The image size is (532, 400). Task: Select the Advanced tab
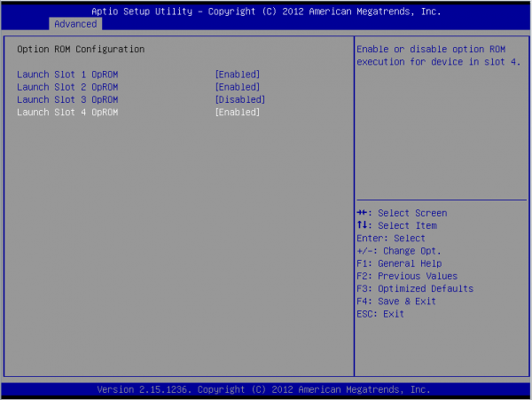[74, 24]
